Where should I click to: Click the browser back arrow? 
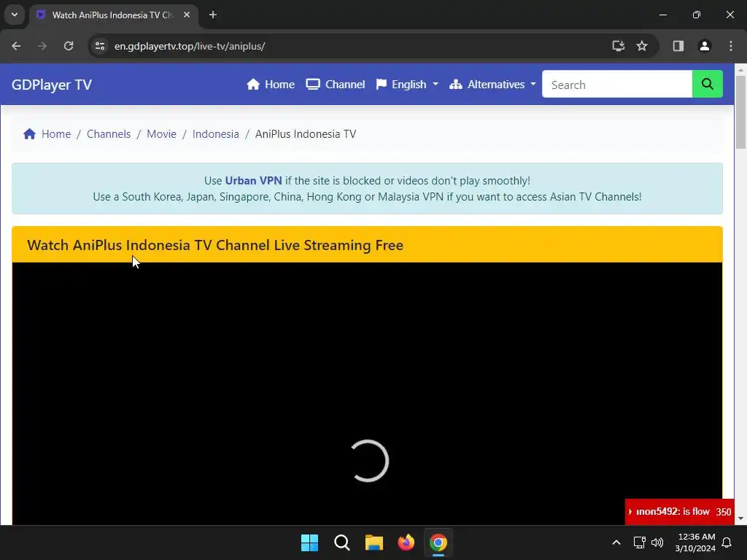[x=16, y=46]
